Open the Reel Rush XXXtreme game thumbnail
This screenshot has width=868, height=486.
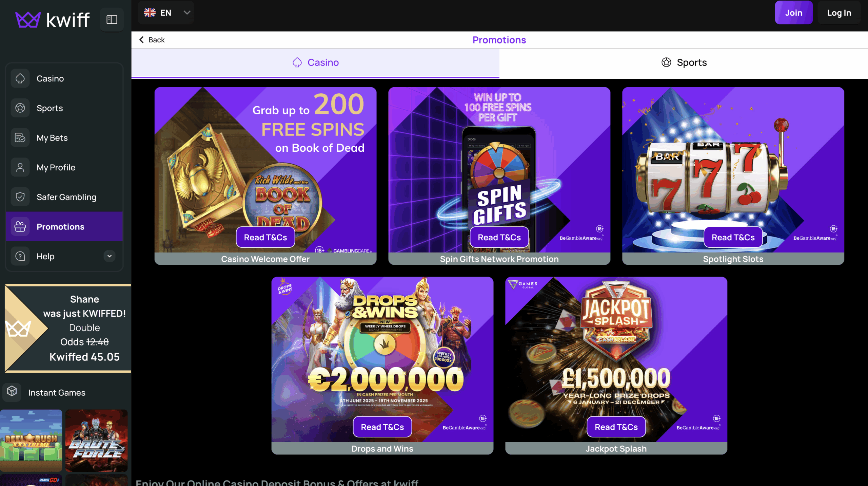pos(31,440)
